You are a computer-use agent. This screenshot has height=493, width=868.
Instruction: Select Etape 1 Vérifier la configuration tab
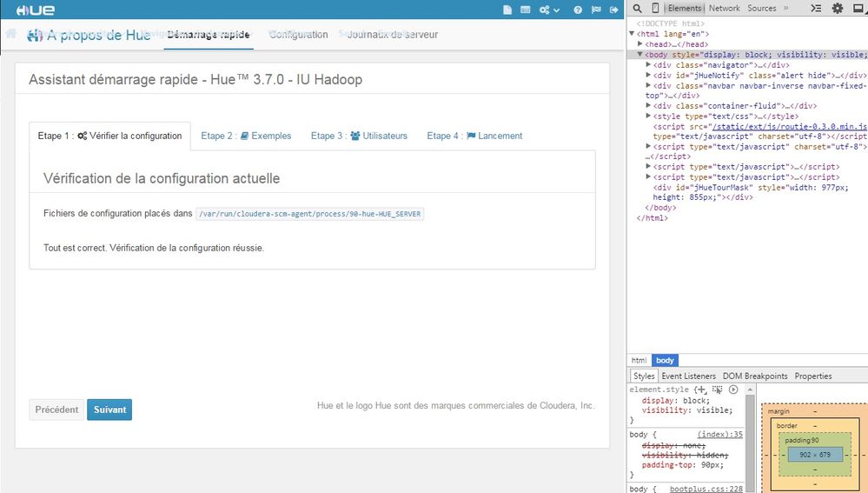coord(109,136)
